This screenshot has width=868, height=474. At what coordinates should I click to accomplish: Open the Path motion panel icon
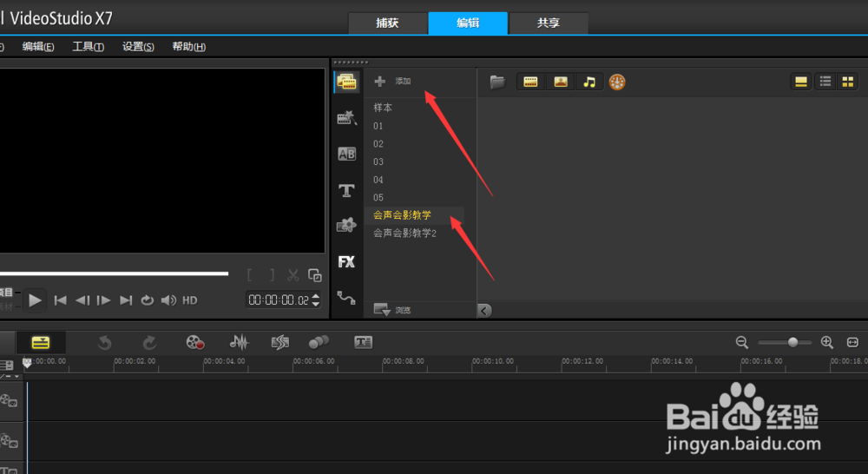pyautogui.click(x=346, y=298)
